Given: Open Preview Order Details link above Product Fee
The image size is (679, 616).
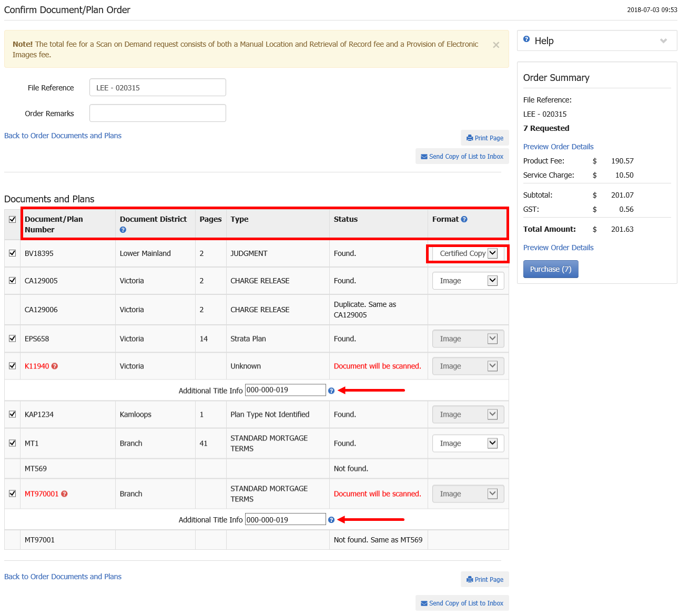Looking at the screenshot, I should pyautogui.click(x=558, y=147).
